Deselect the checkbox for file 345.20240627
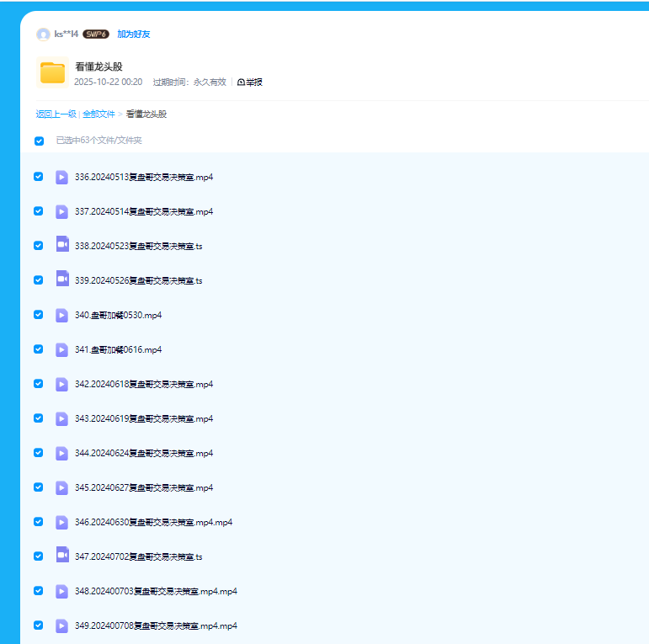The image size is (649, 644). point(38,487)
